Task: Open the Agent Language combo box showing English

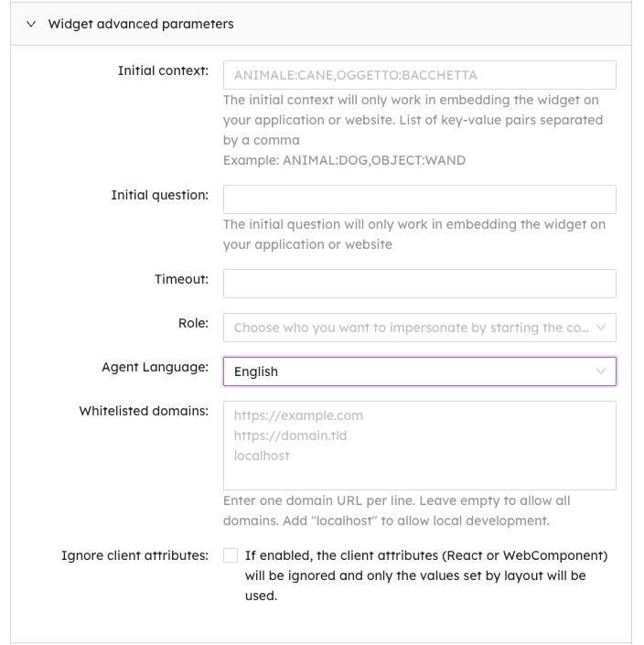Action: pyautogui.click(x=412, y=371)
